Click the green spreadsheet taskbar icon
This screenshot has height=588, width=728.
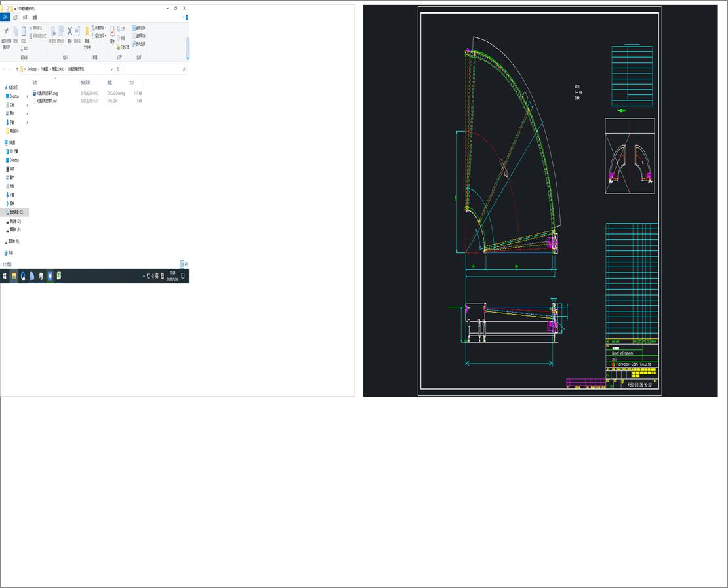pyautogui.click(x=59, y=276)
